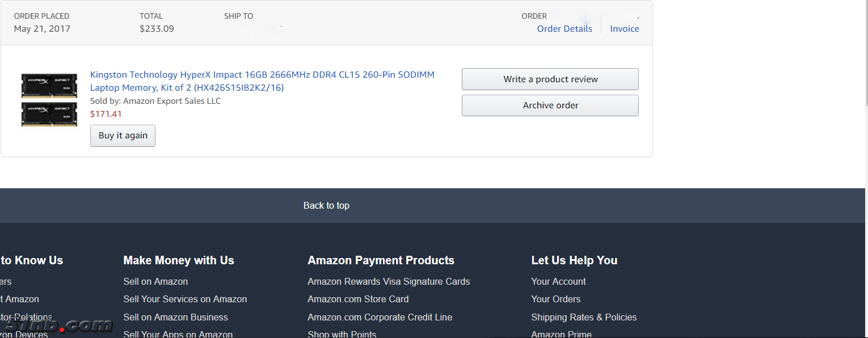
Task: Open the Invoice link
Action: tap(625, 29)
